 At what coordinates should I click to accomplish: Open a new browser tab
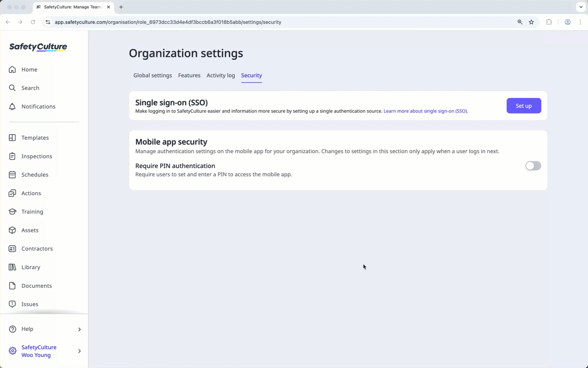121,7
